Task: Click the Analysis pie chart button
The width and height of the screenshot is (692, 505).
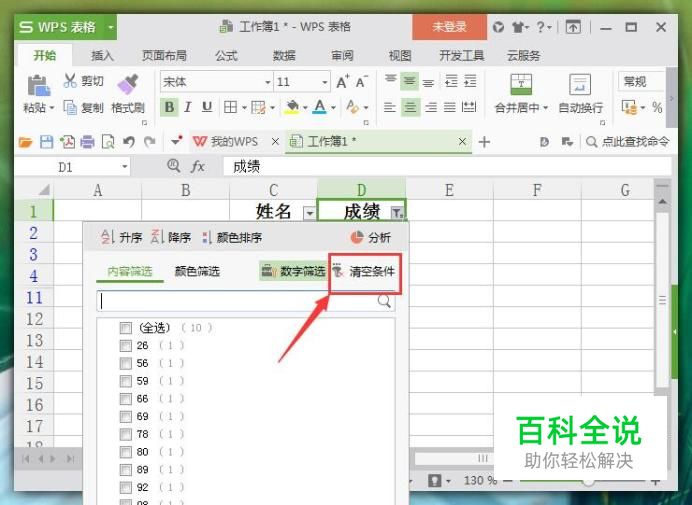Action: (370, 237)
